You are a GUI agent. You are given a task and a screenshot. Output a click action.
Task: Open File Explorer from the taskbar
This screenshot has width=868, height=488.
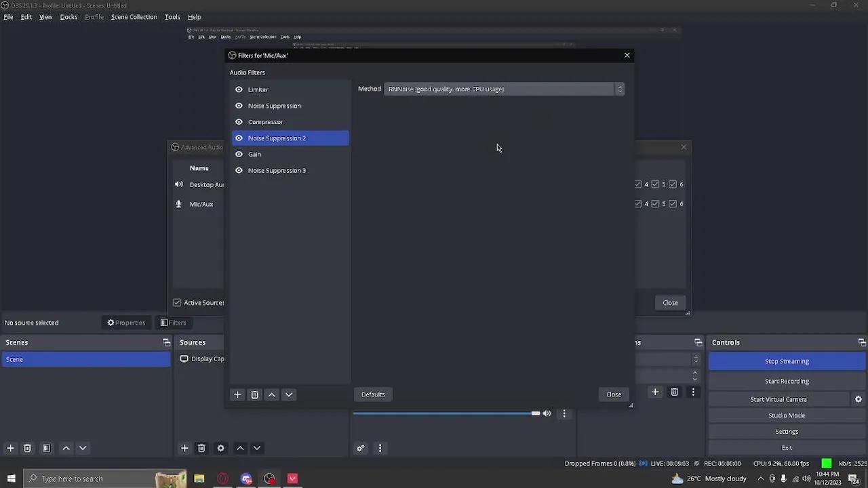pos(199,479)
